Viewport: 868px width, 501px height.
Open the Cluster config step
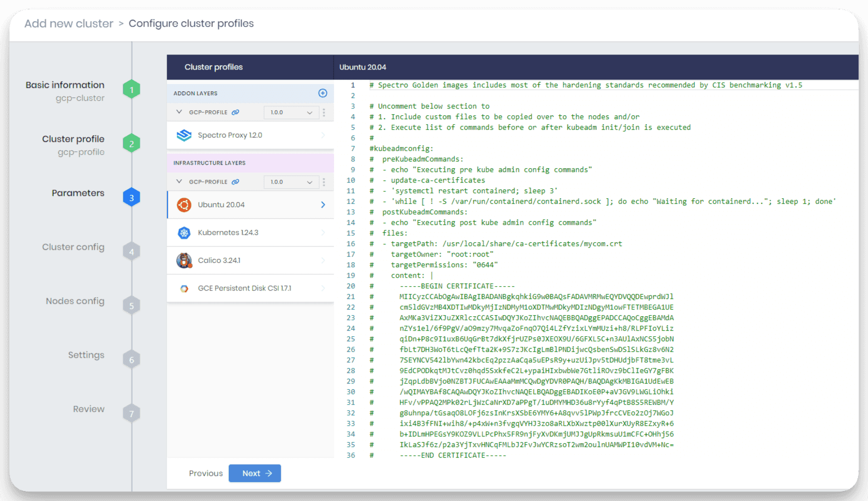click(73, 247)
